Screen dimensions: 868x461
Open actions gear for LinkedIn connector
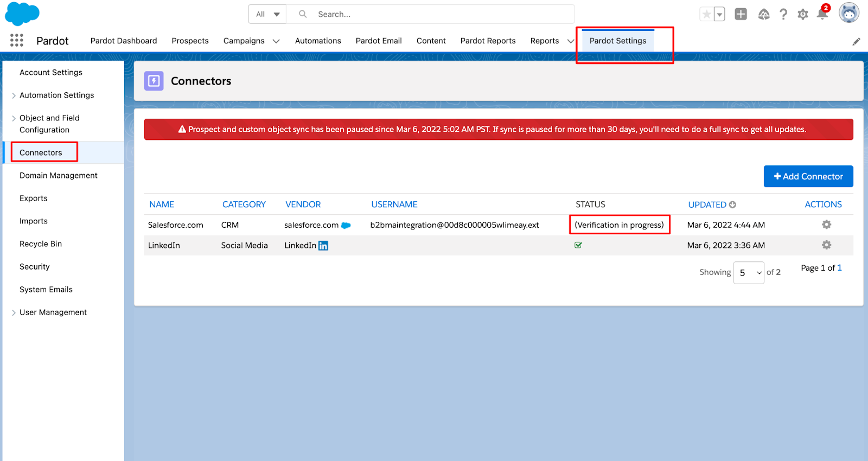826,245
